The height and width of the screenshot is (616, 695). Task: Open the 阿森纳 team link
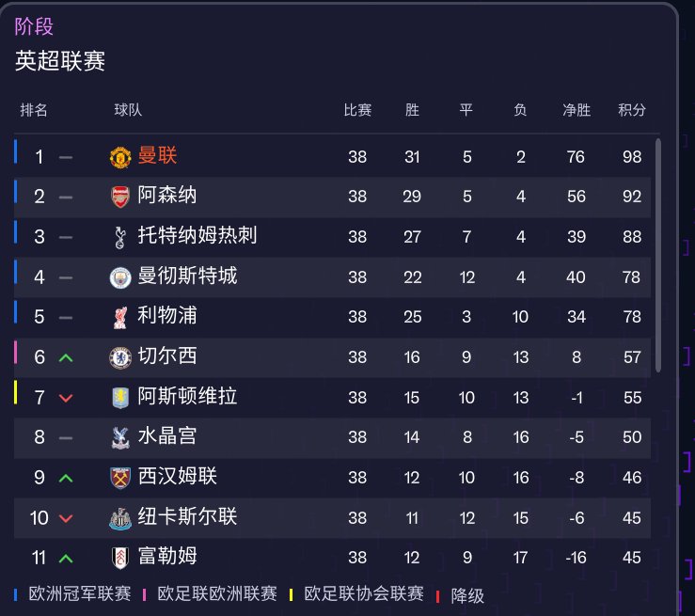[x=167, y=197]
